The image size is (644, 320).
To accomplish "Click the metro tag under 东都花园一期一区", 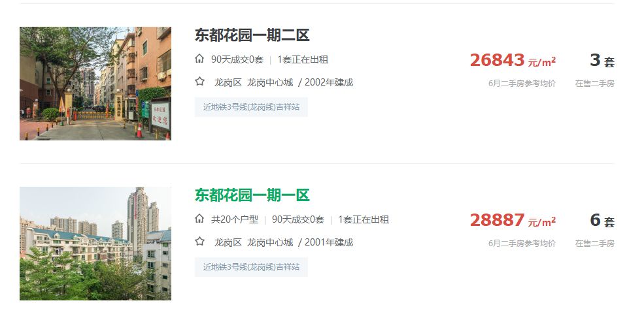I will (251, 267).
